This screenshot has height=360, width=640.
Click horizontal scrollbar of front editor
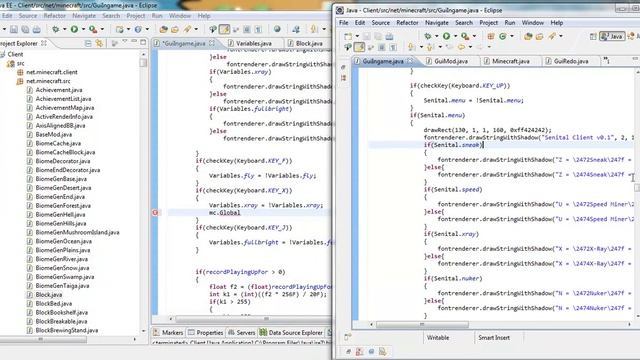[x=422, y=325]
